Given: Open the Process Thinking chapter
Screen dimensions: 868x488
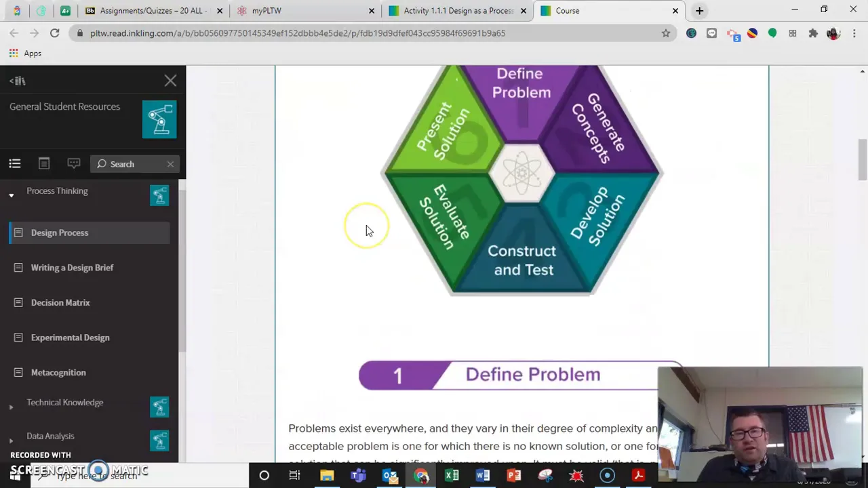Looking at the screenshot, I should 57,191.
